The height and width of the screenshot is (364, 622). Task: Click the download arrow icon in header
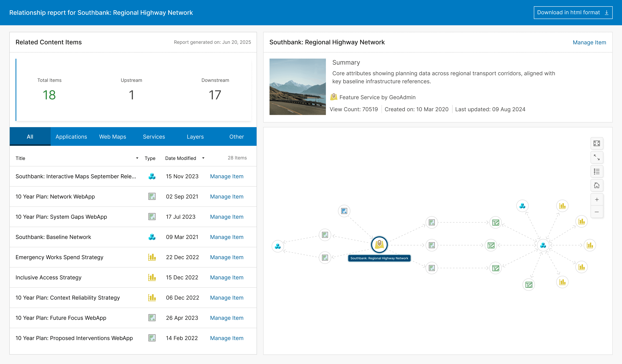point(606,13)
